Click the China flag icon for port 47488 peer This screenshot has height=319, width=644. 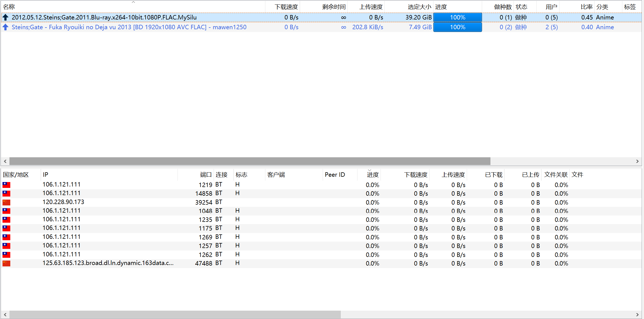tap(6, 263)
